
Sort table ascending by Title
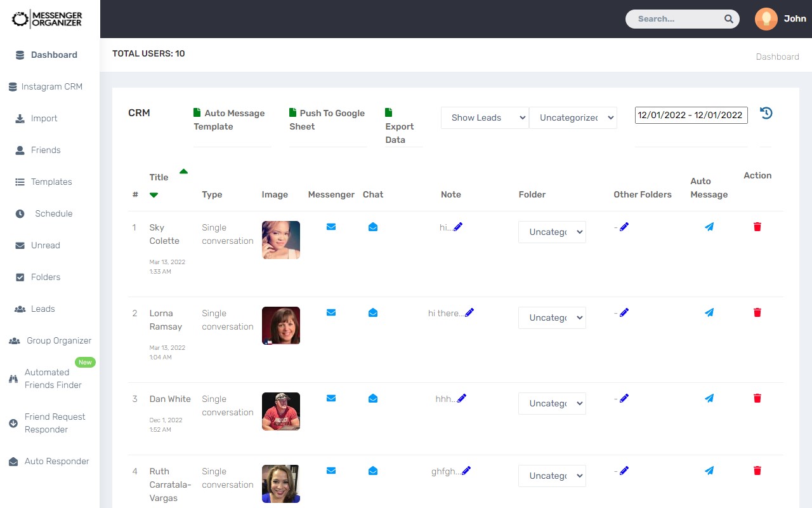pyautogui.click(x=183, y=171)
